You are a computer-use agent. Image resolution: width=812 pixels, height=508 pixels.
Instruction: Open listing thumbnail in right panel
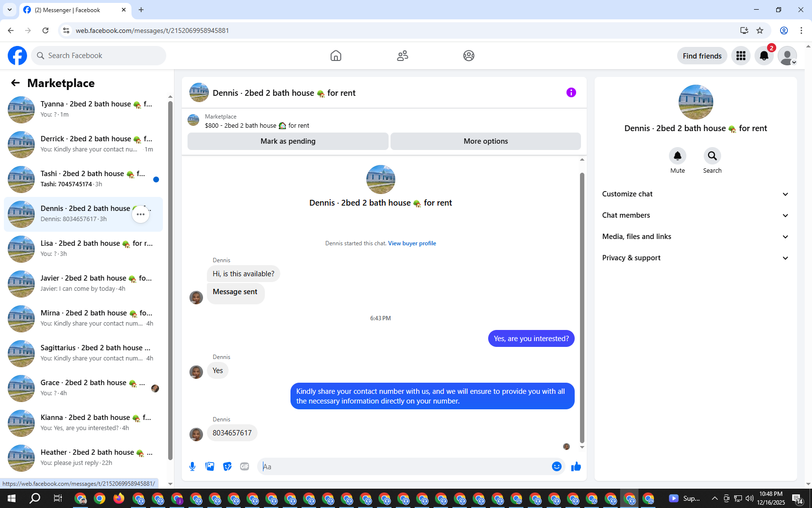(696, 102)
